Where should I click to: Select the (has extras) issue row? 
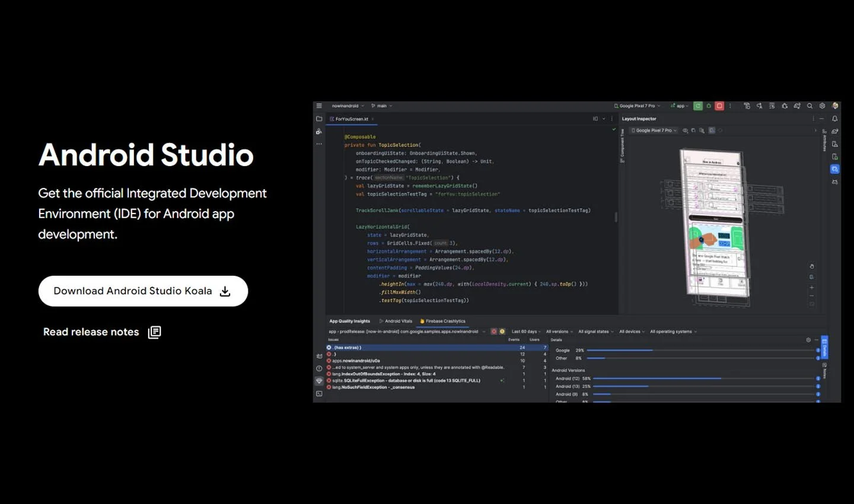pyautogui.click(x=436, y=347)
